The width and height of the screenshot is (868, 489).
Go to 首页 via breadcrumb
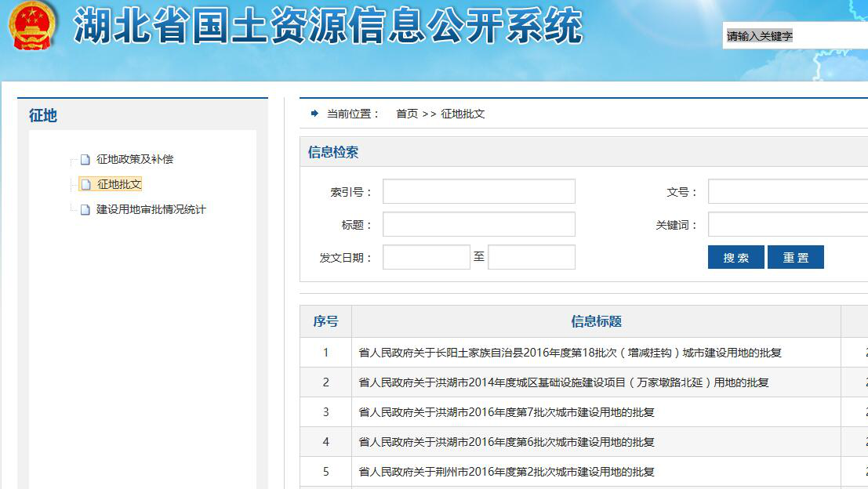pos(406,114)
